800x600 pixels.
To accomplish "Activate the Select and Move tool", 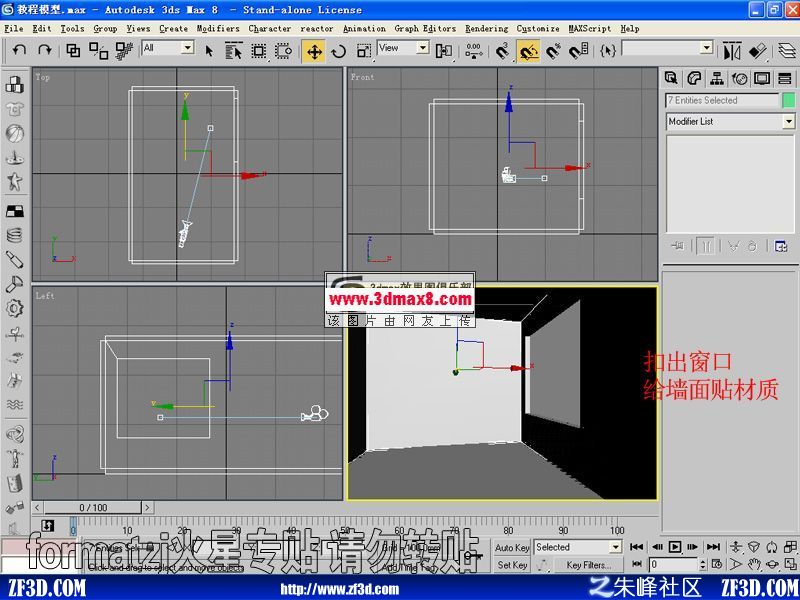I will tap(314, 51).
